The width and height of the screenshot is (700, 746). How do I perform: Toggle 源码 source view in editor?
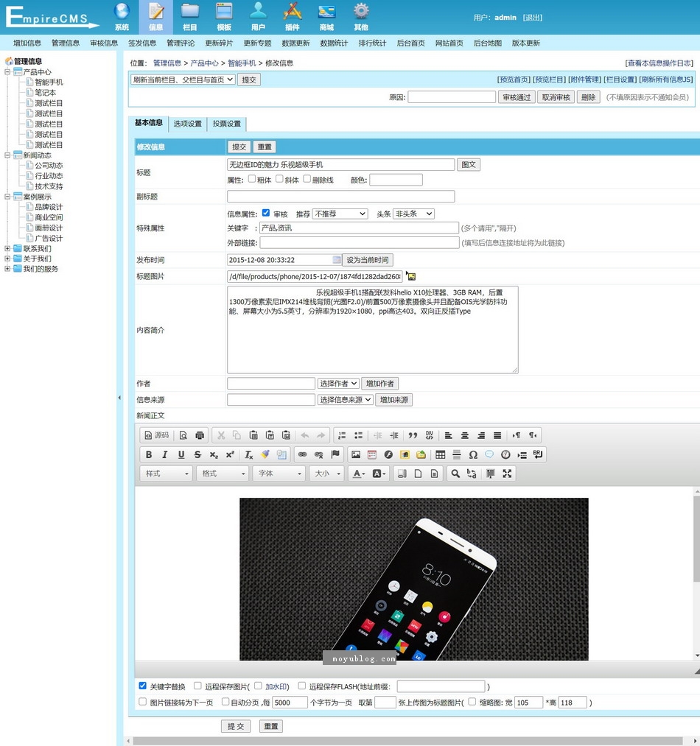click(157, 435)
